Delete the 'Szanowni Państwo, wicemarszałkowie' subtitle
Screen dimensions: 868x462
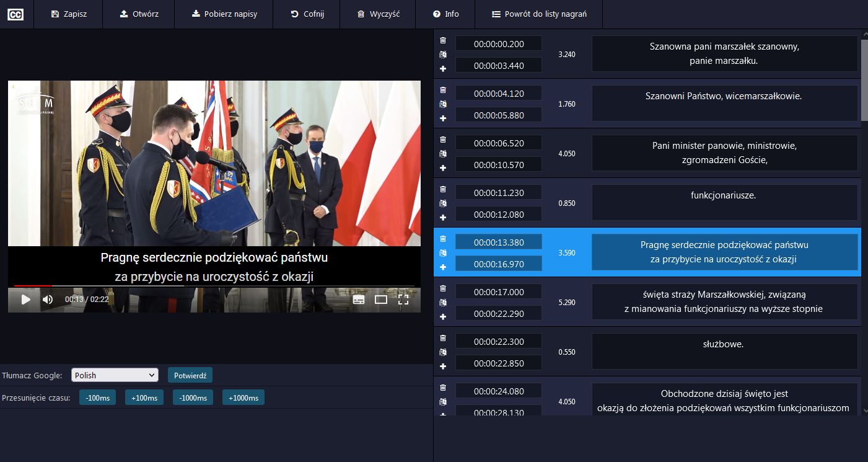[x=443, y=90]
